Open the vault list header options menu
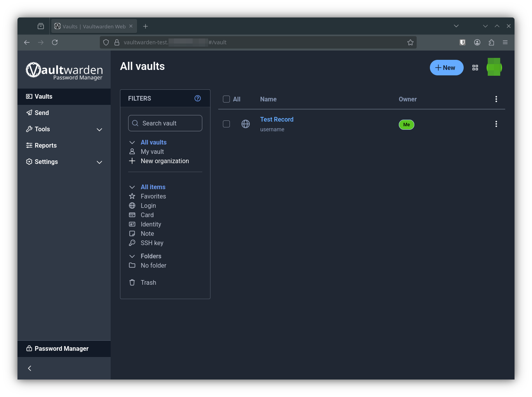Image resolution: width=532 pixels, height=397 pixels. pyautogui.click(x=496, y=99)
